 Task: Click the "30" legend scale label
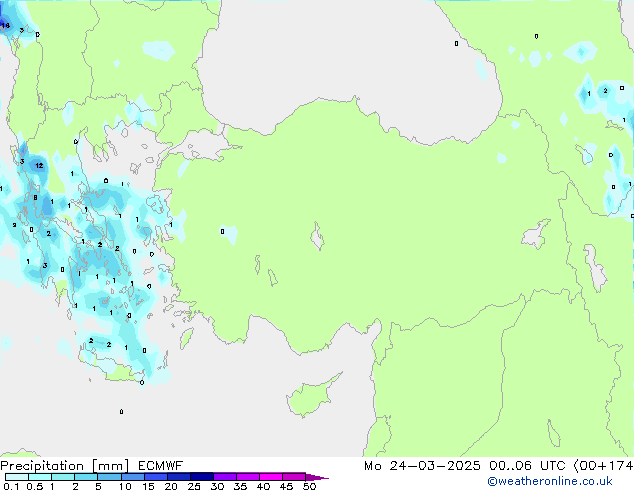tap(217, 486)
